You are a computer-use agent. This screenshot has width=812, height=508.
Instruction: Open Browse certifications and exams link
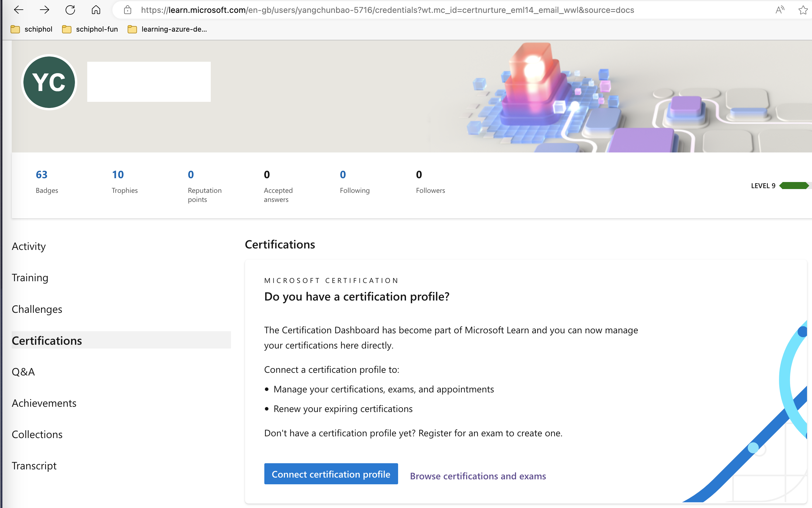point(478,476)
